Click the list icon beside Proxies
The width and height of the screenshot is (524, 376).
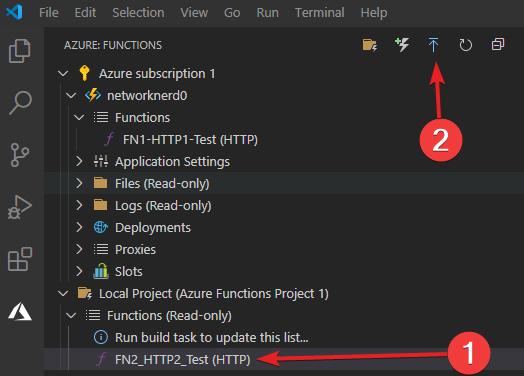[x=101, y=249]
